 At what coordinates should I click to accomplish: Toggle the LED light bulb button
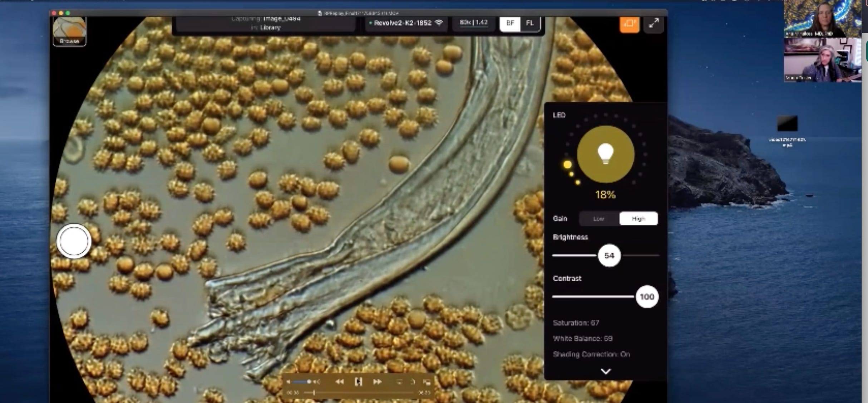click(606, 154)
